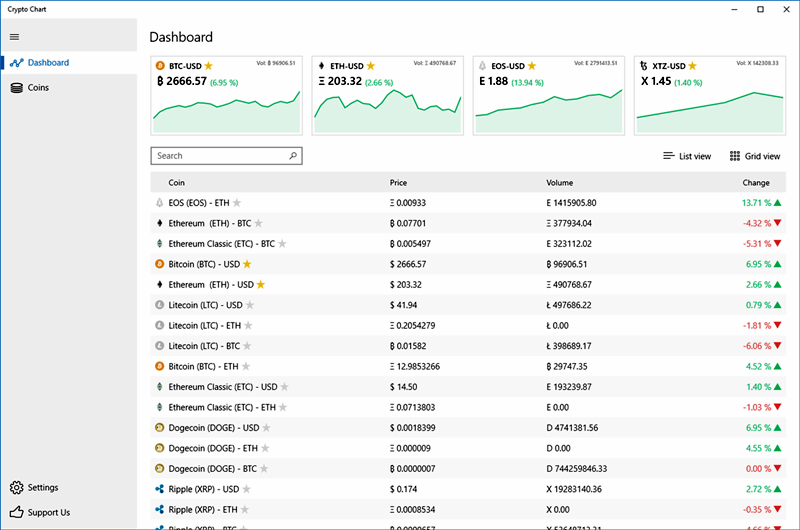Click Ethereum Classic icon in ETC - BTC row
The height and width of the screenshot is (530, 800).
(159, 243)
